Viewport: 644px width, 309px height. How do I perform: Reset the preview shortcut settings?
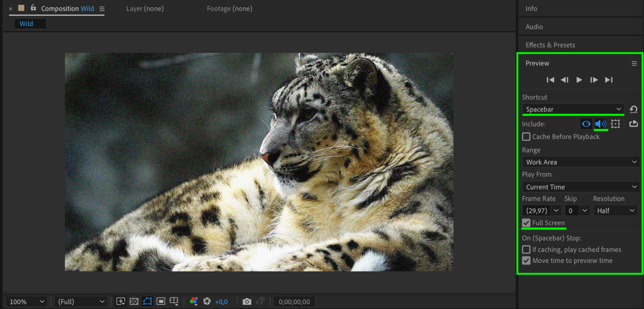[633, 109]
